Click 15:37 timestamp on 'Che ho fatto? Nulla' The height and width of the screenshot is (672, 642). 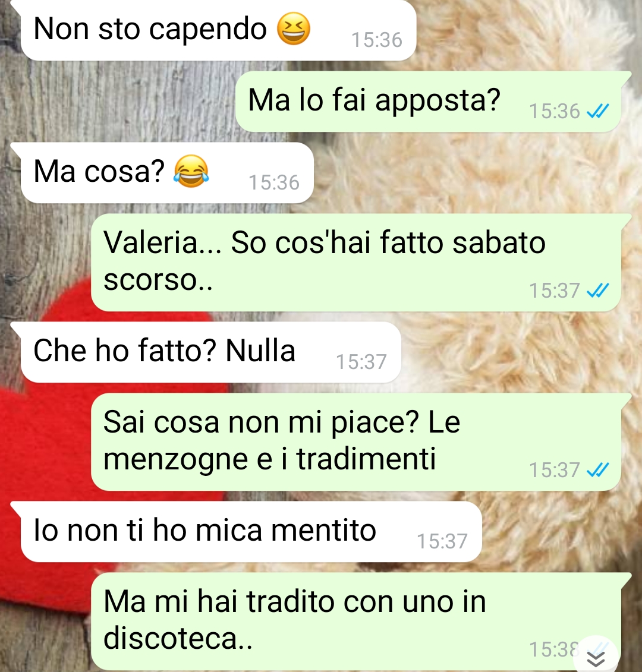point(361,362)
